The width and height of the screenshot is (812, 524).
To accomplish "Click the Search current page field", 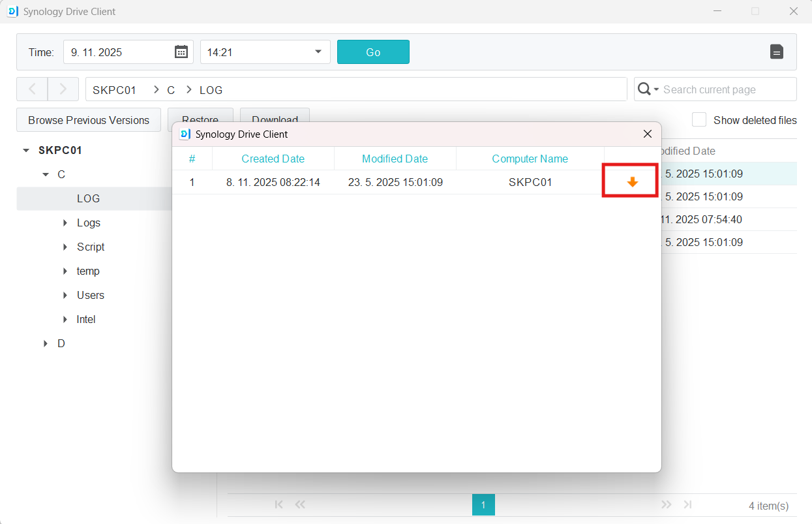I will [724, 89].
